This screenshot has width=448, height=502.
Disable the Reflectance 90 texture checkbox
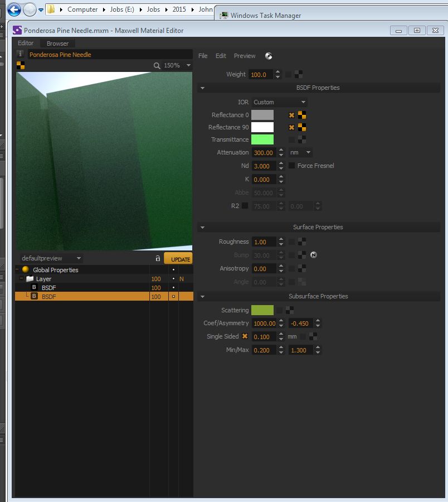point(291,127)
